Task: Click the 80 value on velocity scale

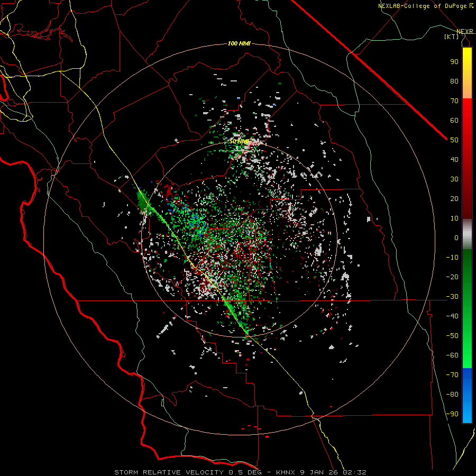Action: pyautogui.click(x=454, y=81)
